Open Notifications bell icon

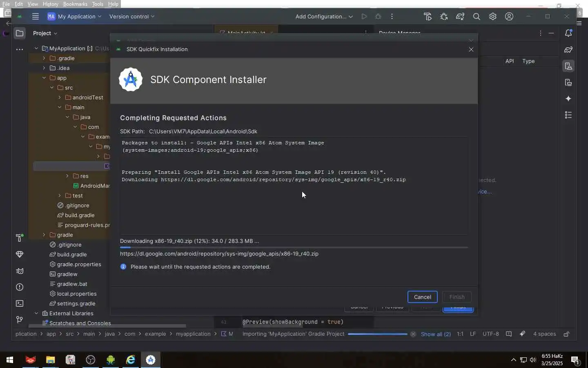click(568, 33)
